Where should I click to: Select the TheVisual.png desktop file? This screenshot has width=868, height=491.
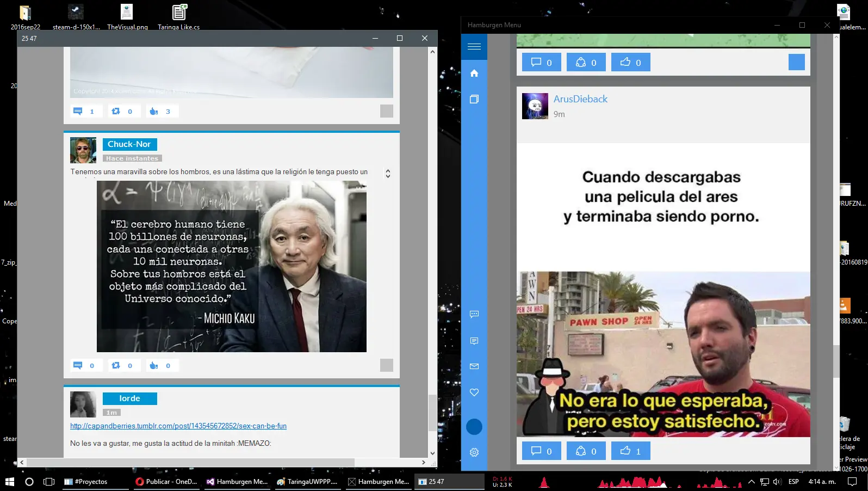[127, 17]
